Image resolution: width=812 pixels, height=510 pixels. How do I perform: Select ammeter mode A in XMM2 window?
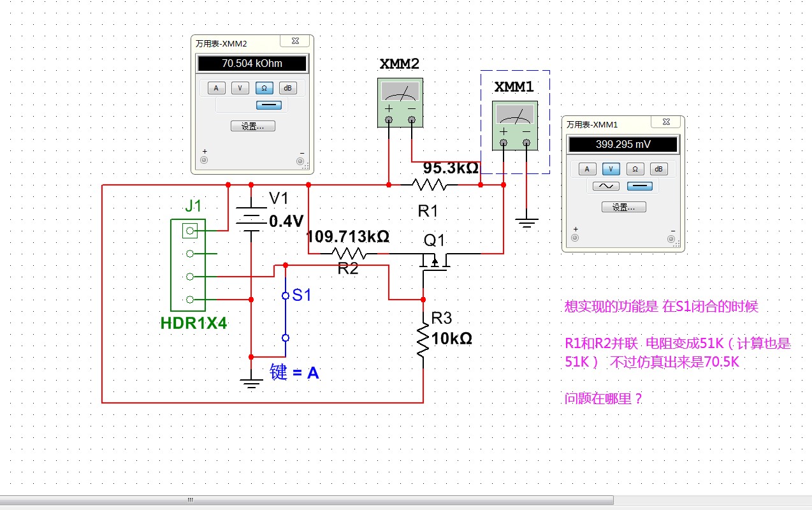pyautogui.click(x=217, y=88)
